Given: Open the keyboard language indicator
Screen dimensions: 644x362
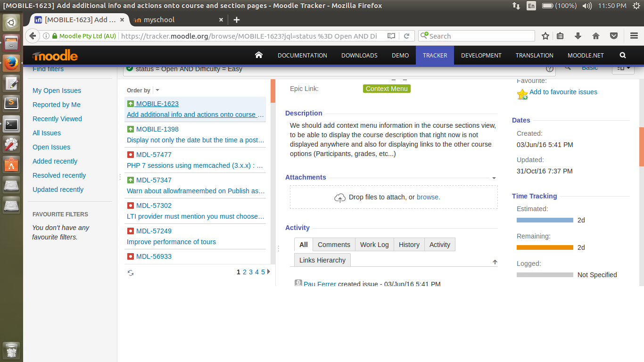Looking at the screenshot, I should (531, 6).
